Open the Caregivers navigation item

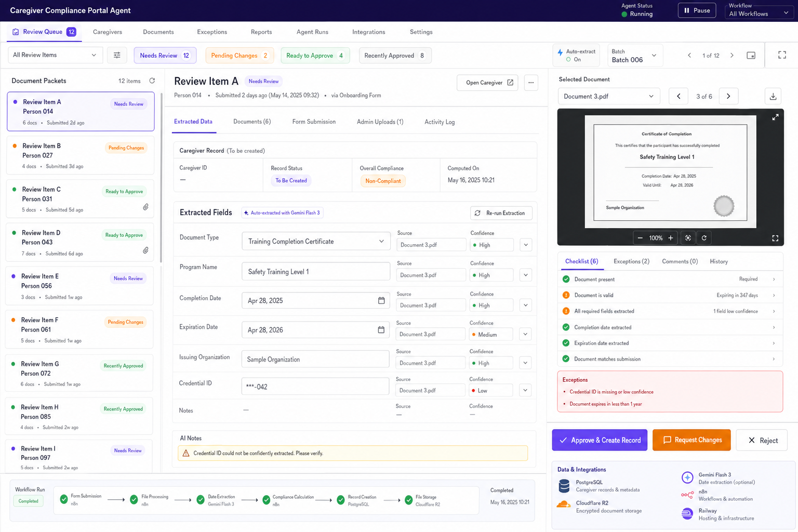tap(108, 32)
